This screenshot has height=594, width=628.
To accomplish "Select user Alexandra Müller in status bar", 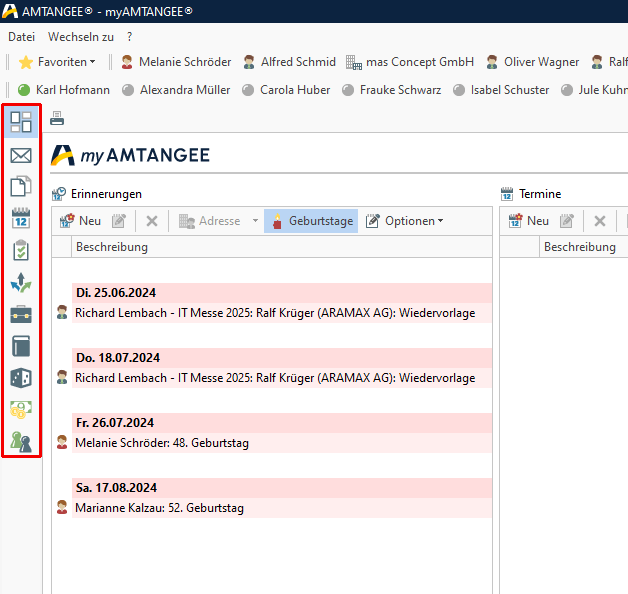I will [x=176, y=90].
